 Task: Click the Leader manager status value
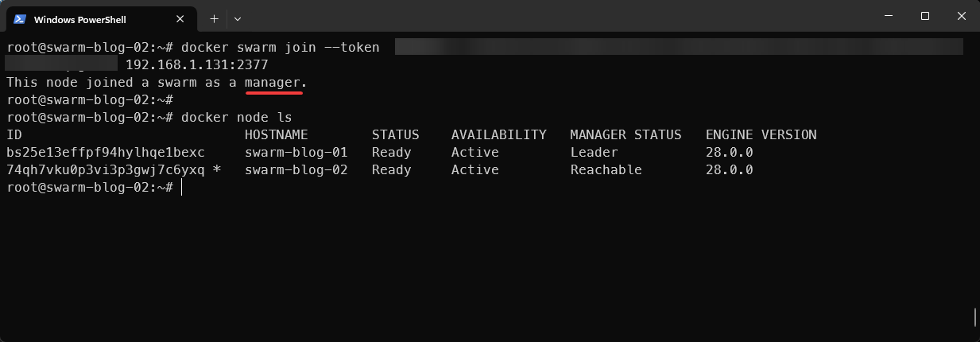(x=594, y=153)
